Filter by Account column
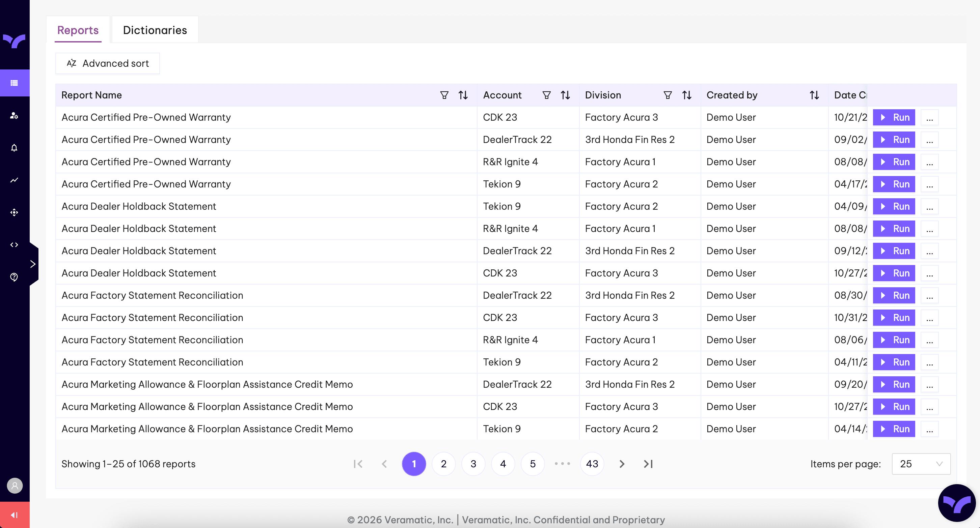 [546, 95]
